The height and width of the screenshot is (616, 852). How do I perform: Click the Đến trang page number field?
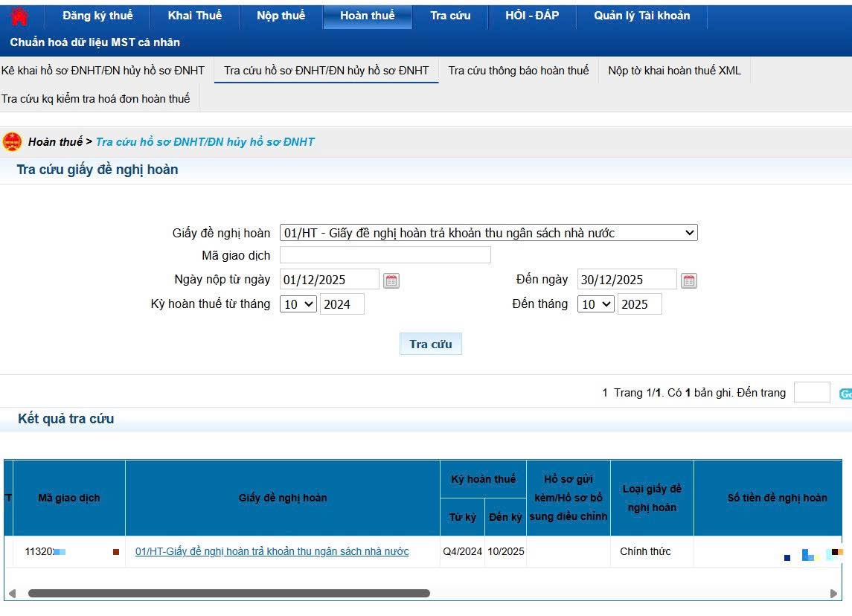click(x=812, y=392)
